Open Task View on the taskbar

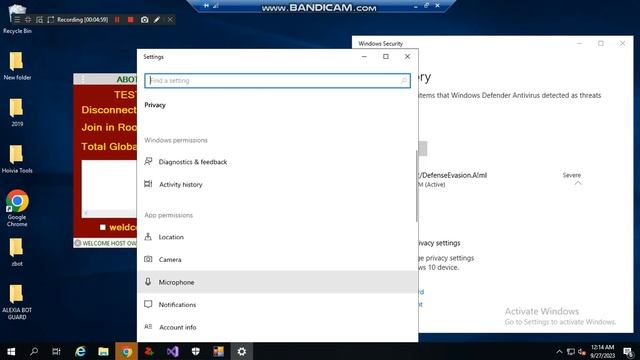[x=56, y=351]
